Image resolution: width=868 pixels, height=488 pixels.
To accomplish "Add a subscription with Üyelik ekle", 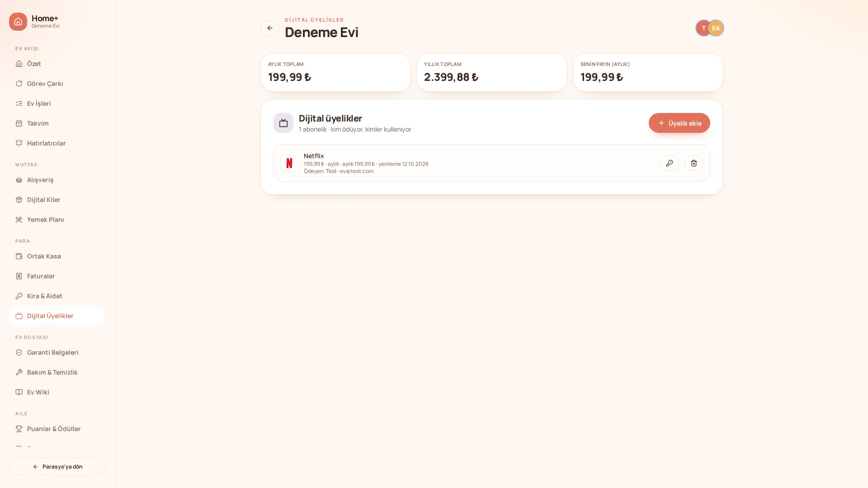I will click(x=679, y=123).
